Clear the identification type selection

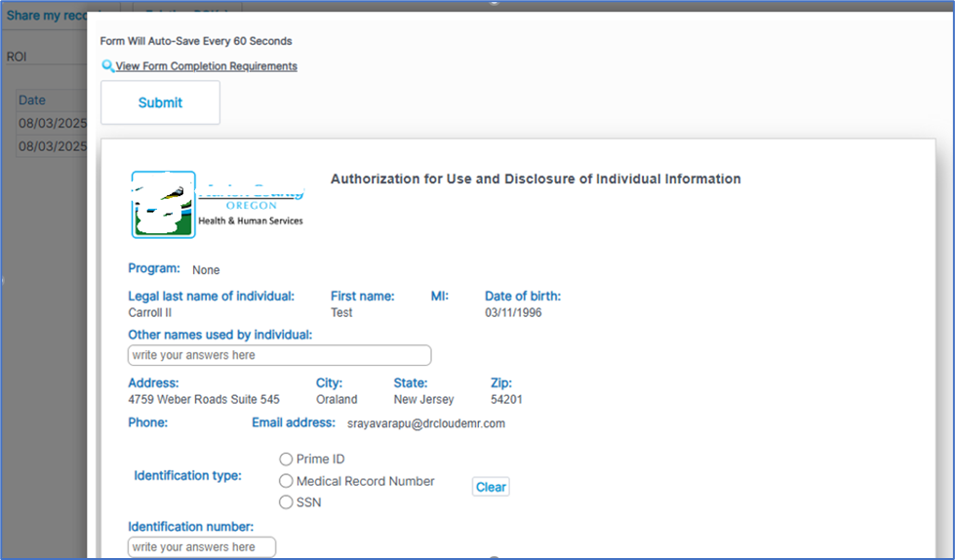pyautogui.click(x=491, y=487)
